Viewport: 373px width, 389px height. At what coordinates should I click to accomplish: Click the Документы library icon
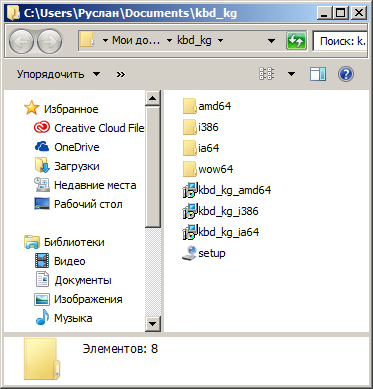(x=42, y=280)
